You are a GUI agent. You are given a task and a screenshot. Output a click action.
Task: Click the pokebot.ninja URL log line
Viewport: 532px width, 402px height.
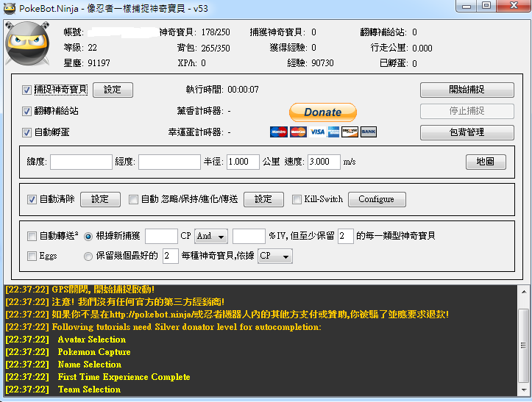227,315
